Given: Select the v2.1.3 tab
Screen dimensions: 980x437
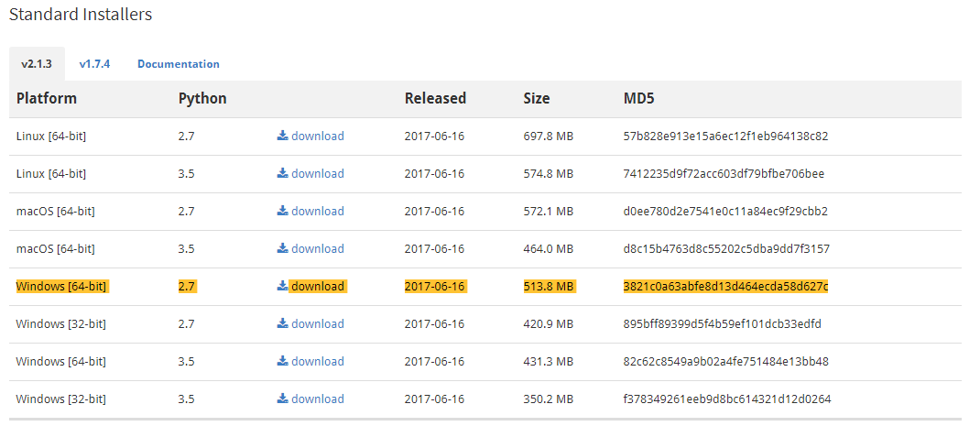Looking at the screenshot, I should point(37,64).
